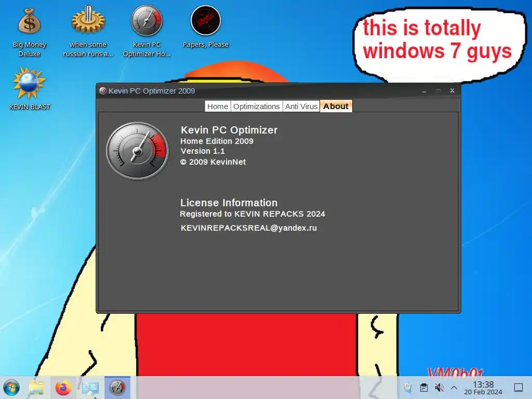Close the Kevin PC Optimizer 2009 window

click(x=453, y=90)
